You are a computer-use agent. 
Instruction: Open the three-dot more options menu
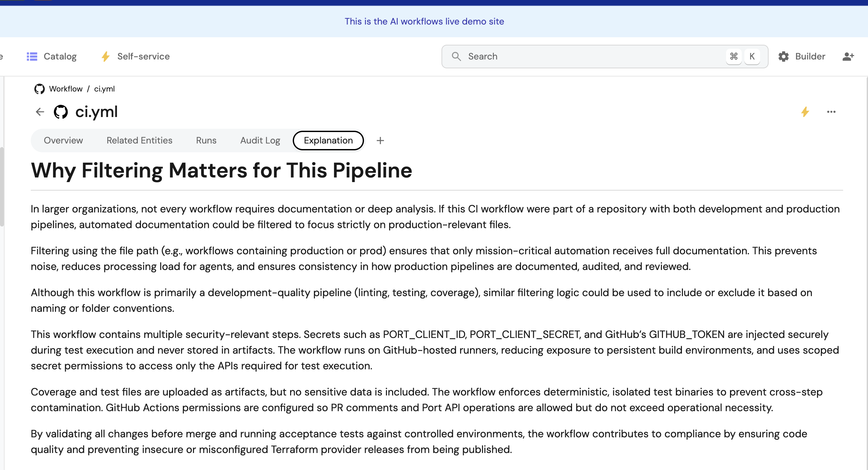pyautogui.click(x=831, y=112)
